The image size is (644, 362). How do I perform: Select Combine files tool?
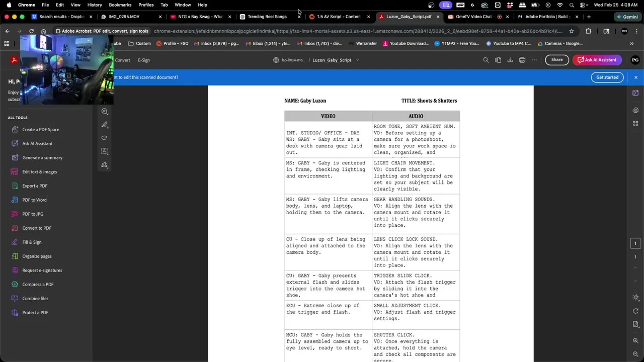(x=35, y=298)
